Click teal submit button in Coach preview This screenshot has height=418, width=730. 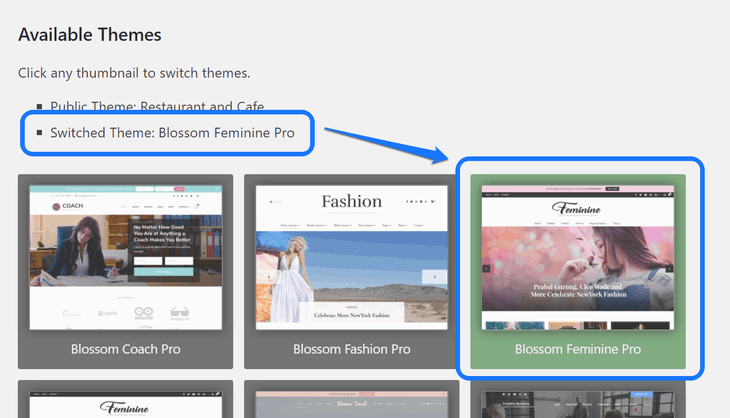[x=163, y=271]
